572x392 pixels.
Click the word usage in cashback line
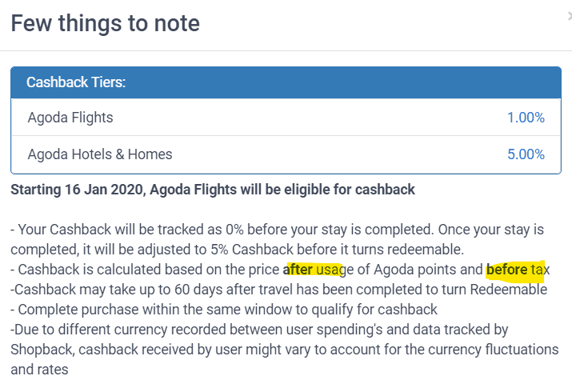tap(334, 270)
